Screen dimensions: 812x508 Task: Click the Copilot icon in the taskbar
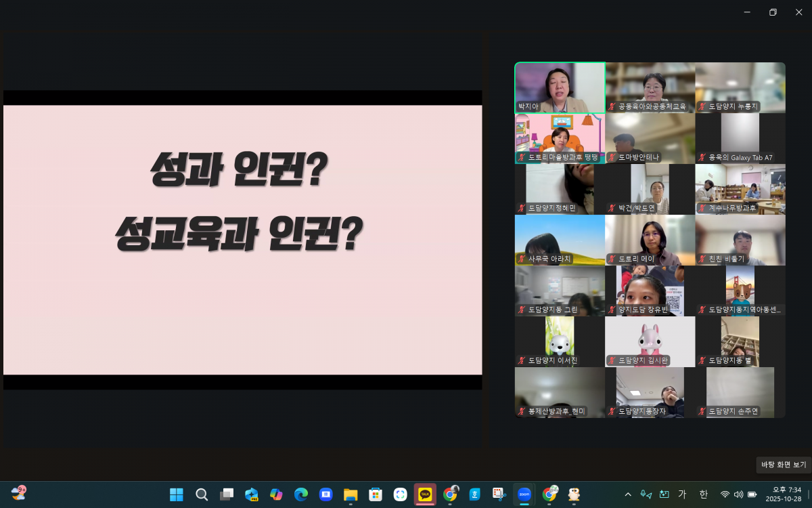pos(276,494)
